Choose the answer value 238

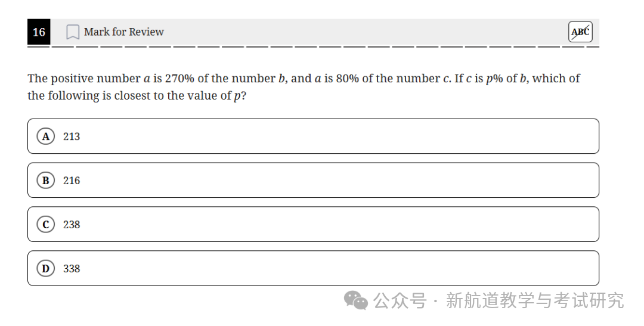72,225
